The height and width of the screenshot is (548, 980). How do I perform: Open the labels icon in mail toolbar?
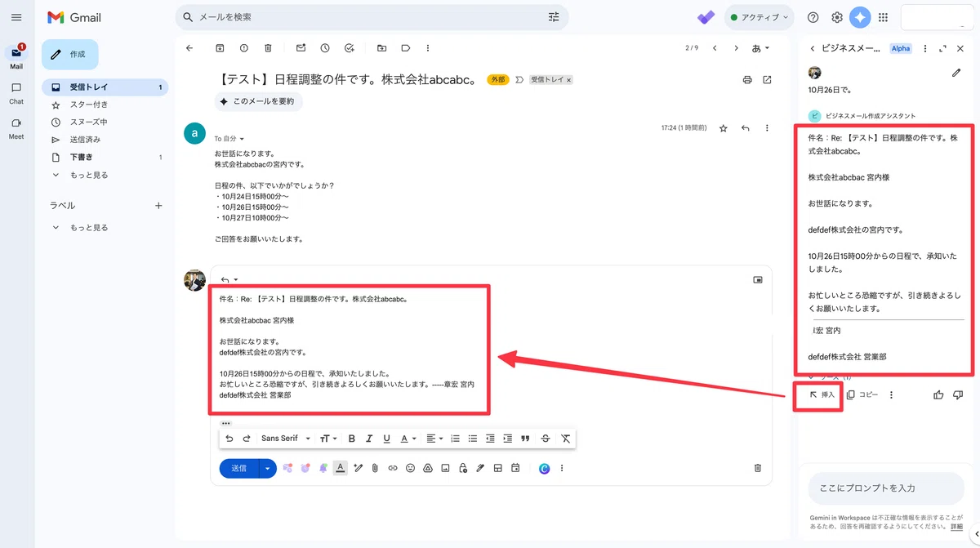click(x=405, y=48)
